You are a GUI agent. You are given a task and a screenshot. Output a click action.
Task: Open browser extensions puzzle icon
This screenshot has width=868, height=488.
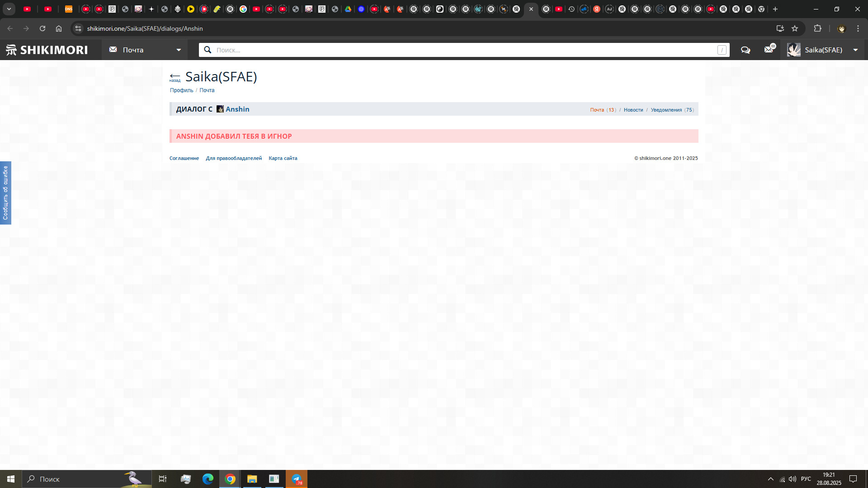817,28
